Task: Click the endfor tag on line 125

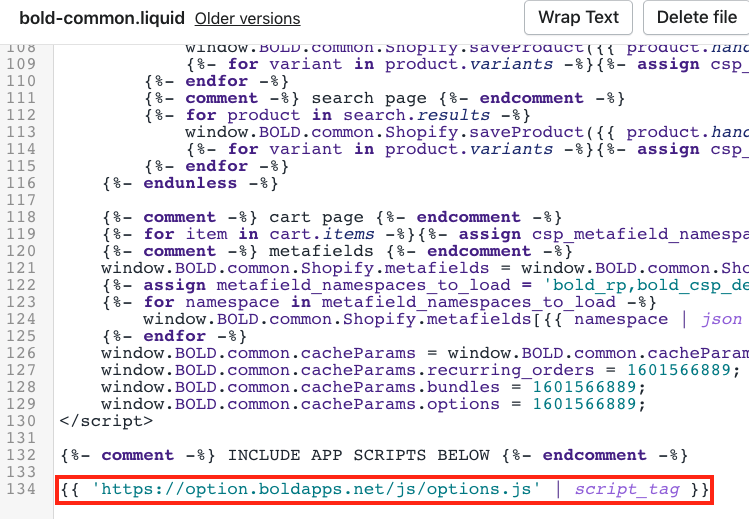Action: point(174,336)
